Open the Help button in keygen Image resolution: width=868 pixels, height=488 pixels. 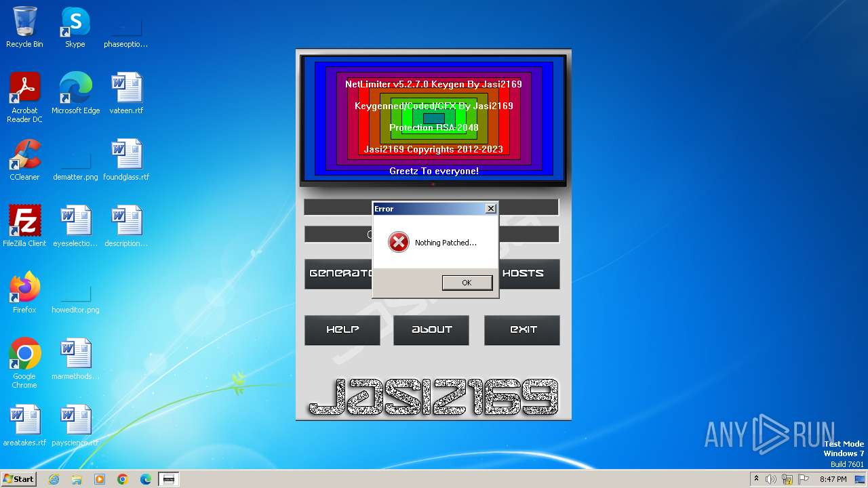342,330
